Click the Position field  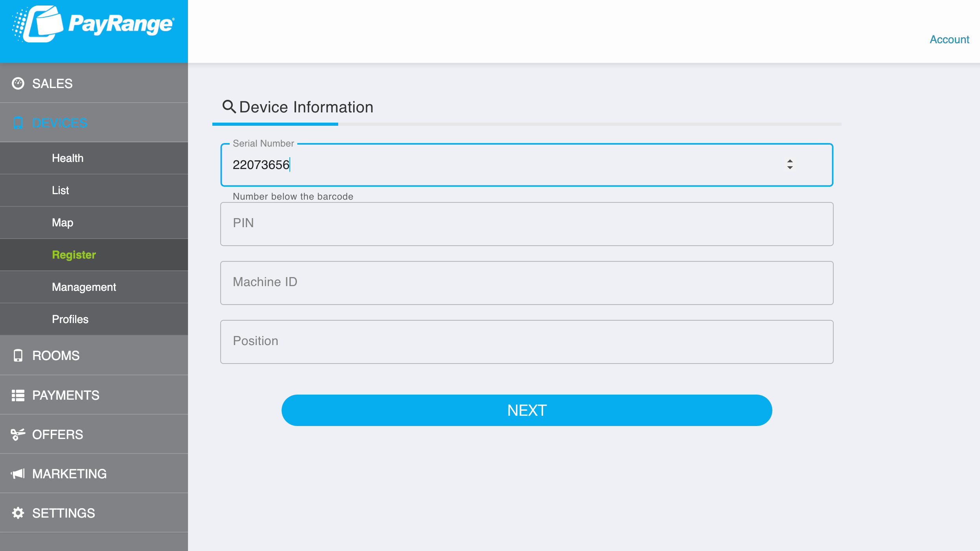527,342
